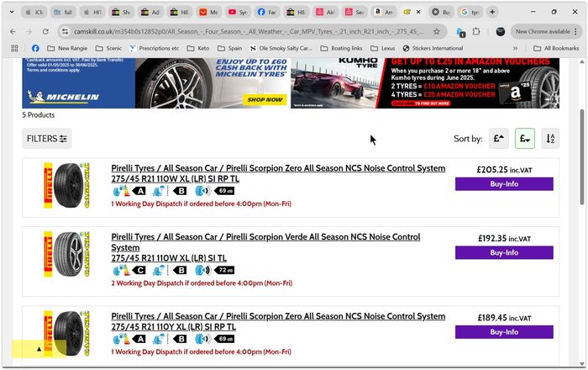Open Pirelli Scorpion Zero 110W product link
This screenshot has height=370, width=588.
(278, 173)
